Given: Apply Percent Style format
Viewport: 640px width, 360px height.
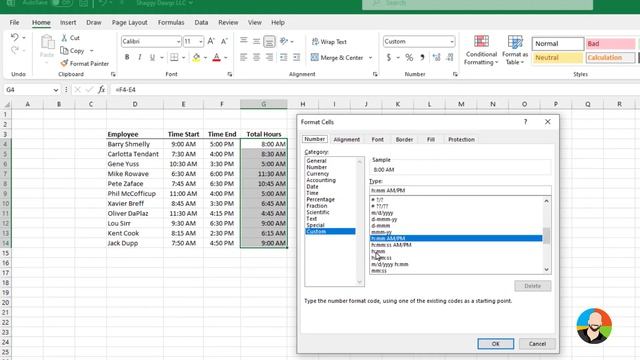Looking at the screenshot, I should point(409,58).
